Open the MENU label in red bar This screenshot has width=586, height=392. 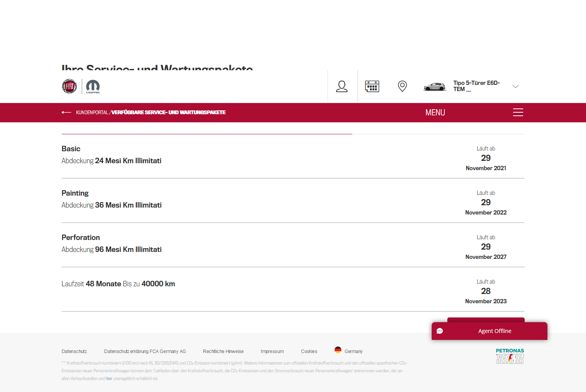tap(435, 113)
